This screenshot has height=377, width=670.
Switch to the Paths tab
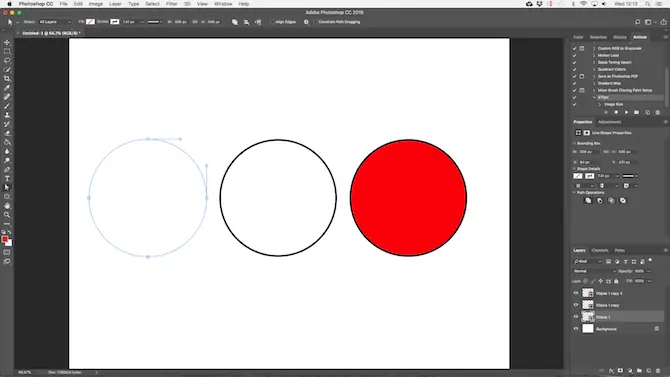(620, 250)
